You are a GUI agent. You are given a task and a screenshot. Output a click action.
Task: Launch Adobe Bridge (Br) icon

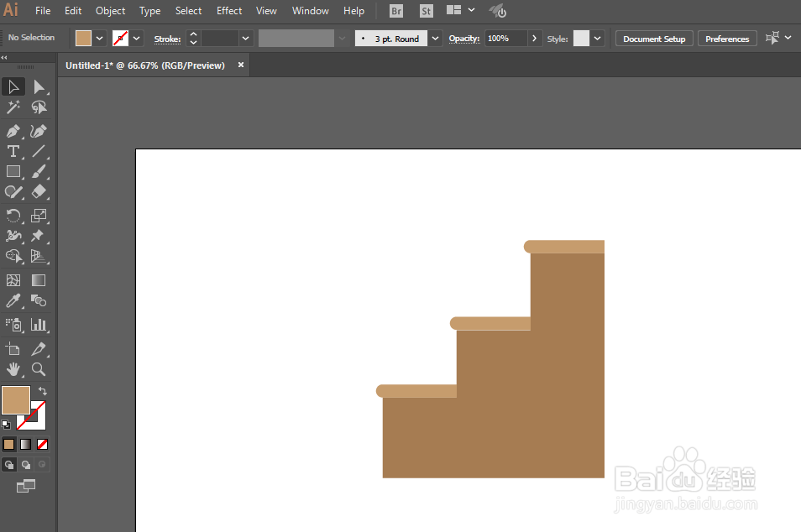click(396, 11)
